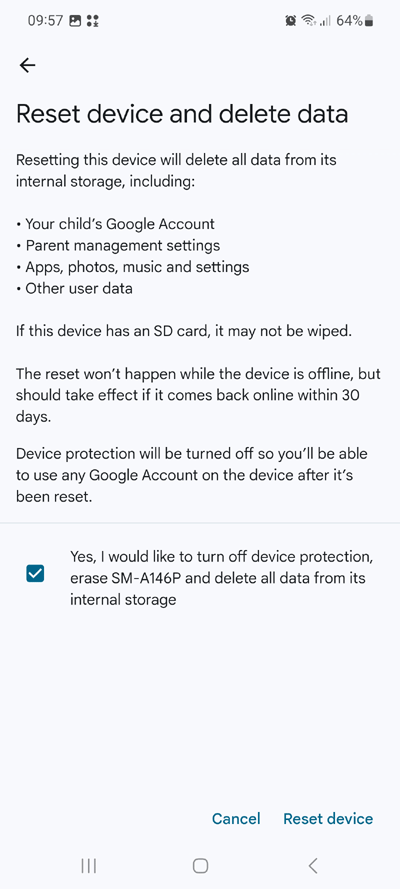Tap the confirmation text beside the checkbox
Screen dimensions: 400x889
[x=222, y=578]
